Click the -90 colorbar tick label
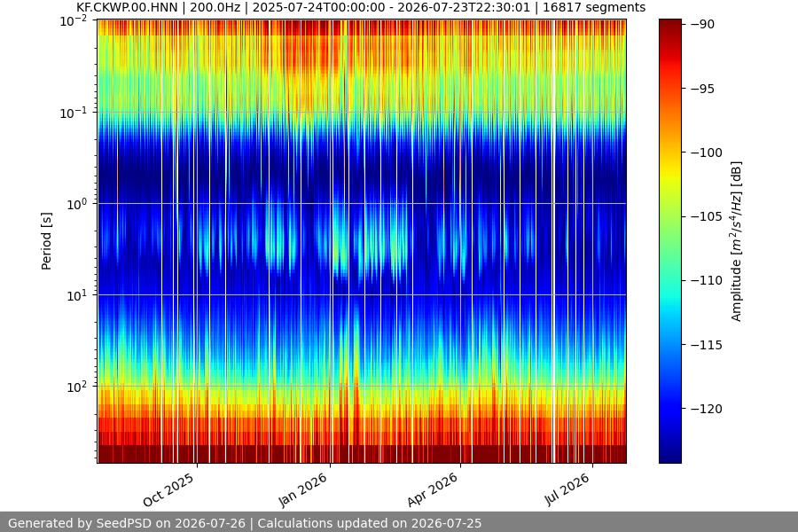The image size is (798, 532). pos(703,25)
